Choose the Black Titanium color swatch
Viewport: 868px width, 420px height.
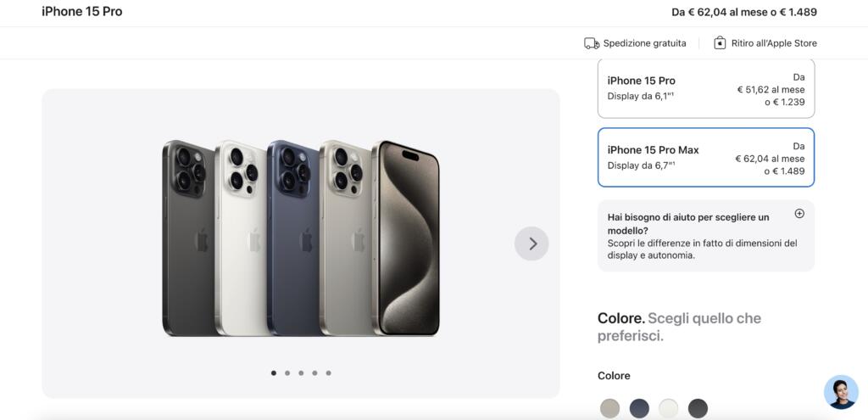pyautogui.click(x=698, y=408)
